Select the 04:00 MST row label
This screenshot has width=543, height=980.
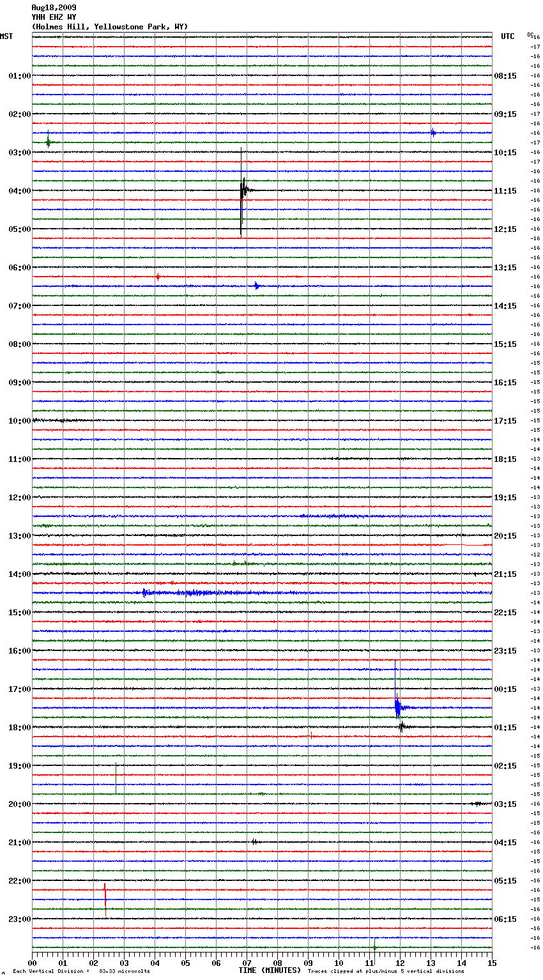(x=20, y=191)
